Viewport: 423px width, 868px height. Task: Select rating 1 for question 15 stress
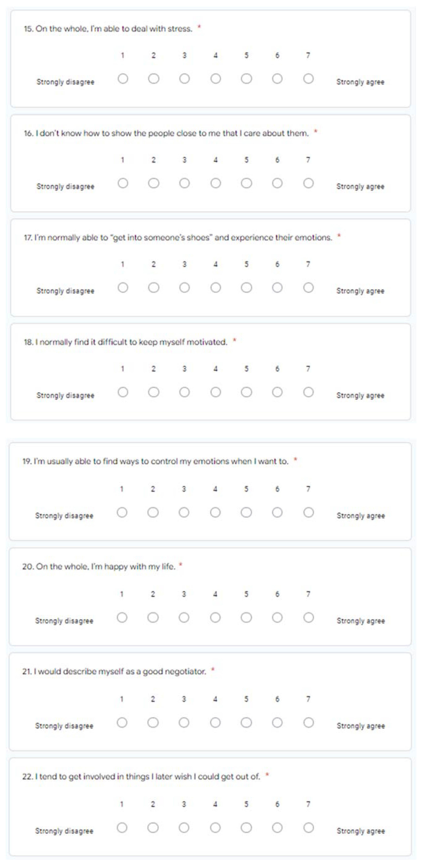tap(123, 79)
